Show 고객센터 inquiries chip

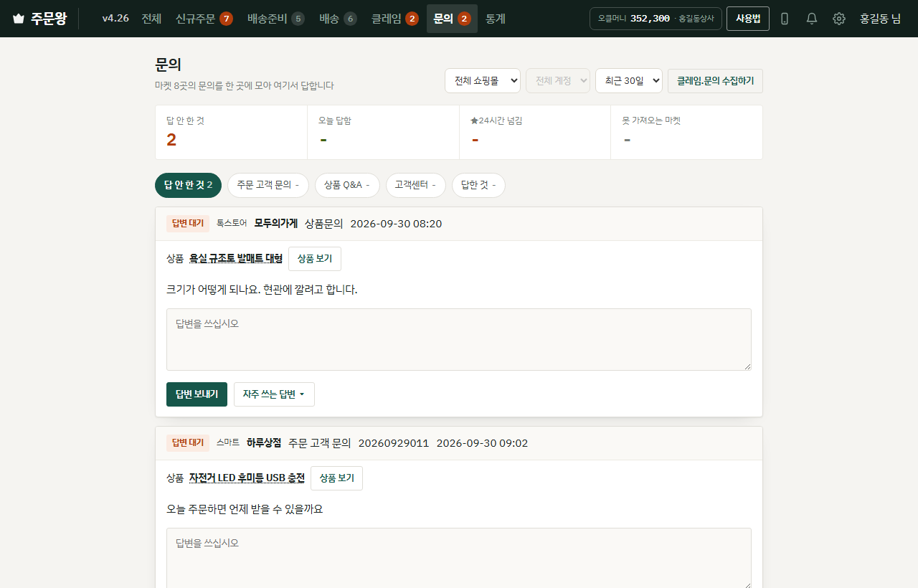(416, 185)
